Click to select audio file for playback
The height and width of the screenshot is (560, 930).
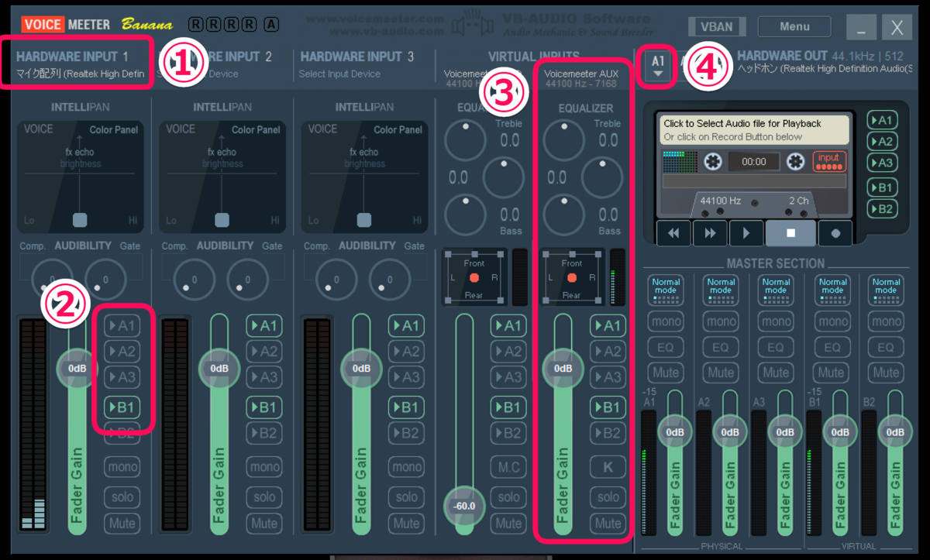[x=754, y=130]
